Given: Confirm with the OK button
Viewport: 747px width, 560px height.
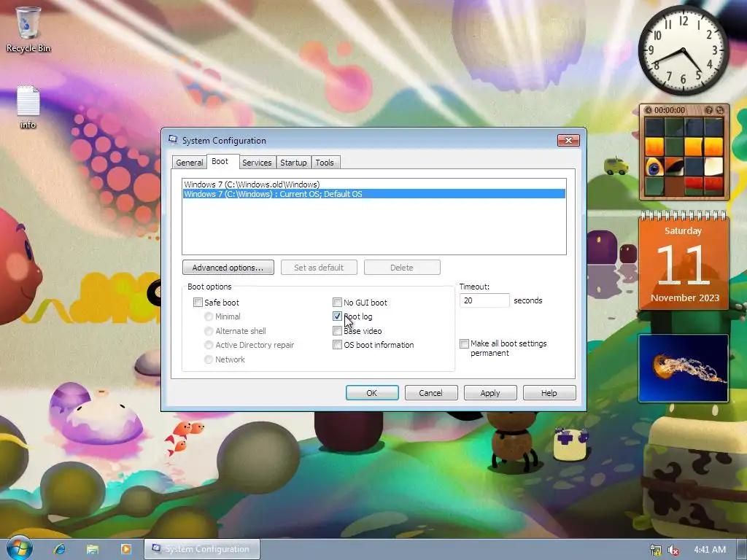Looking at the screenshot, I should click(372, 393).
